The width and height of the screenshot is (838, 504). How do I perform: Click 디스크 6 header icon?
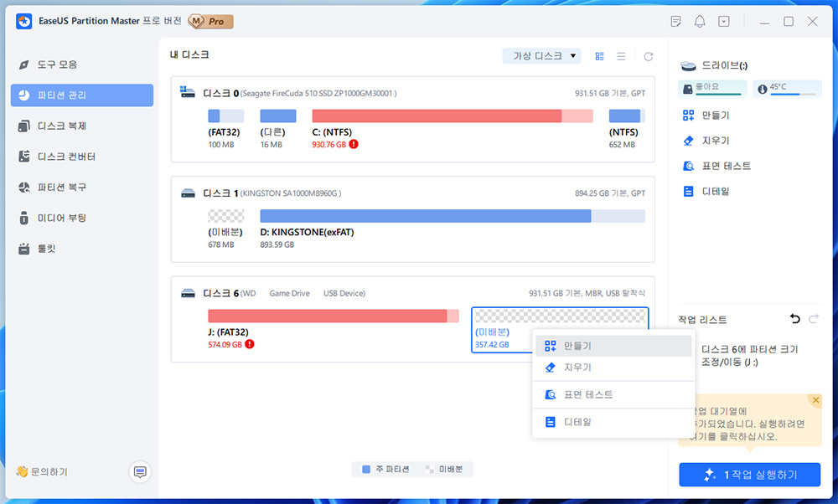tap(188, 292)
